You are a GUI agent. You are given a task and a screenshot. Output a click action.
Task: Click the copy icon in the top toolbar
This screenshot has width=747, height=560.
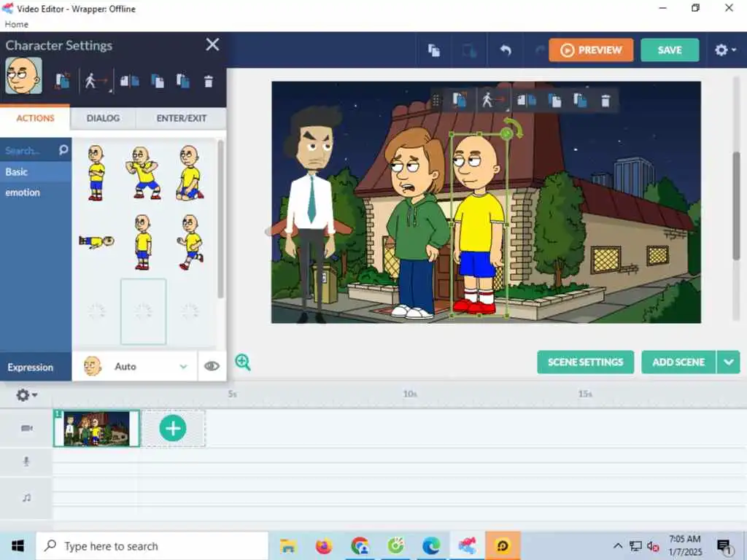click(x=433, y=50)
